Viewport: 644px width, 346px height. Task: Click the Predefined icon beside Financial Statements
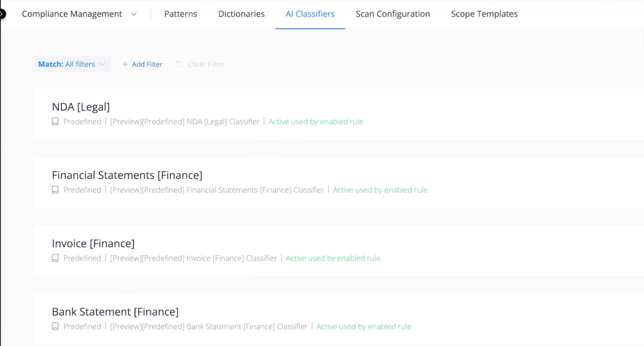coord(55,190)
